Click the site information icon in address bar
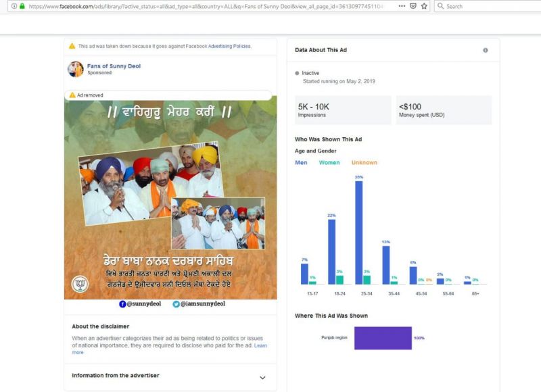The width and height of the screenshot is (541, 392). tap(13, 6)
